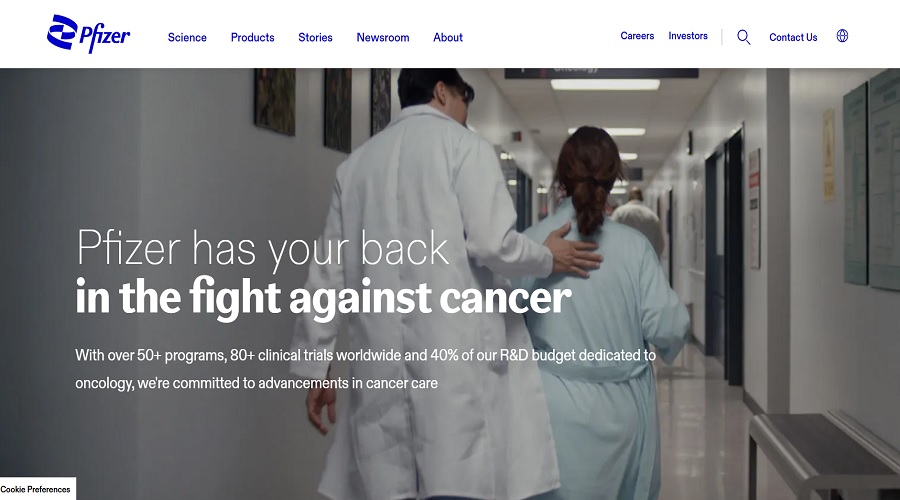Screen dimensions: 900x500
Task: Expand the Stories navigation item
Action: [x=315, y=37]
